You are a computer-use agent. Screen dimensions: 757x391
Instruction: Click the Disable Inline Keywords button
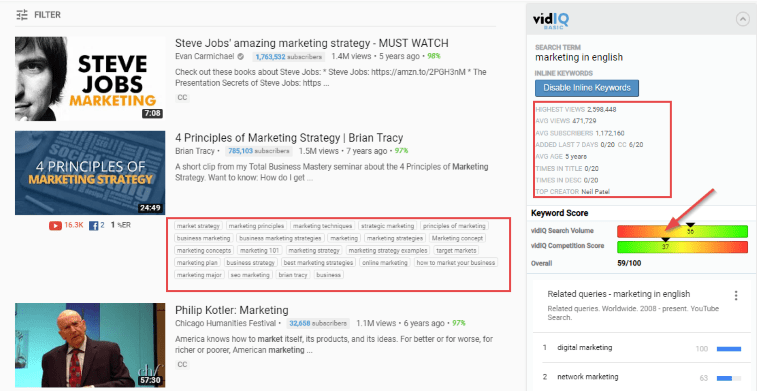587,88
